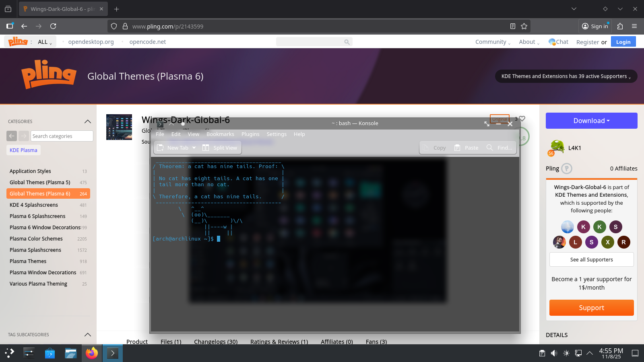Viewport: 644px width, 362px height.
Task: Open the Plugins menu in Konsole
Action: (250, 134)
